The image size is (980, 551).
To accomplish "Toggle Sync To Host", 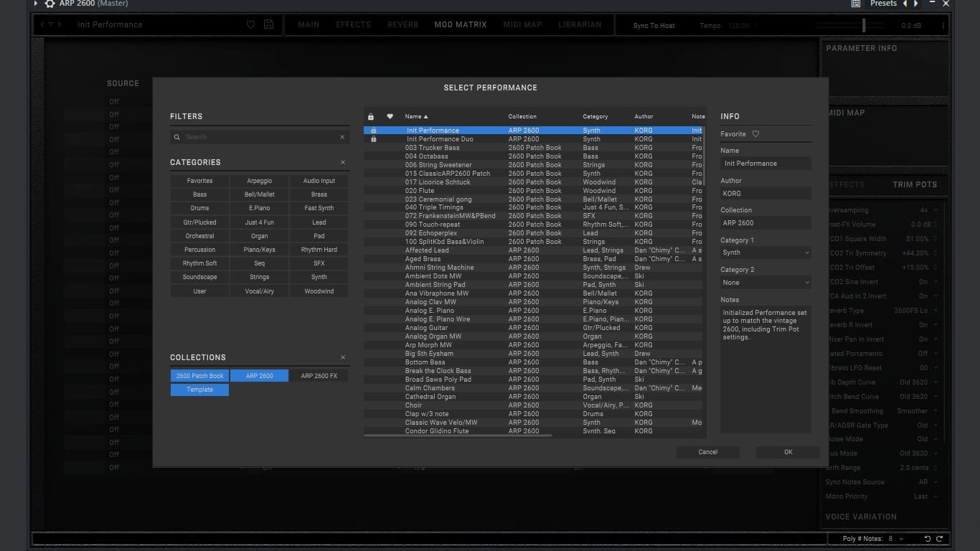I will tap(654, 26).
